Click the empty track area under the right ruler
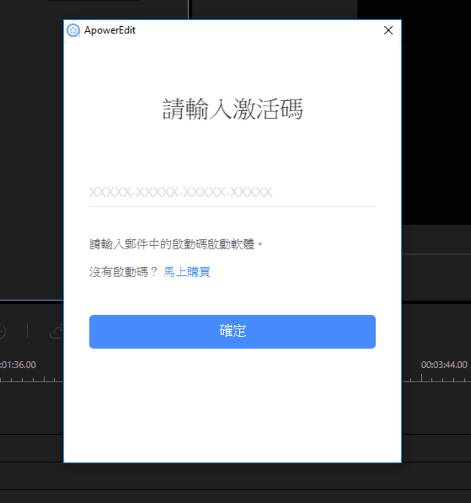Image resolution: width=471 pixels, height=503 pixels. [x=436, y=408]
